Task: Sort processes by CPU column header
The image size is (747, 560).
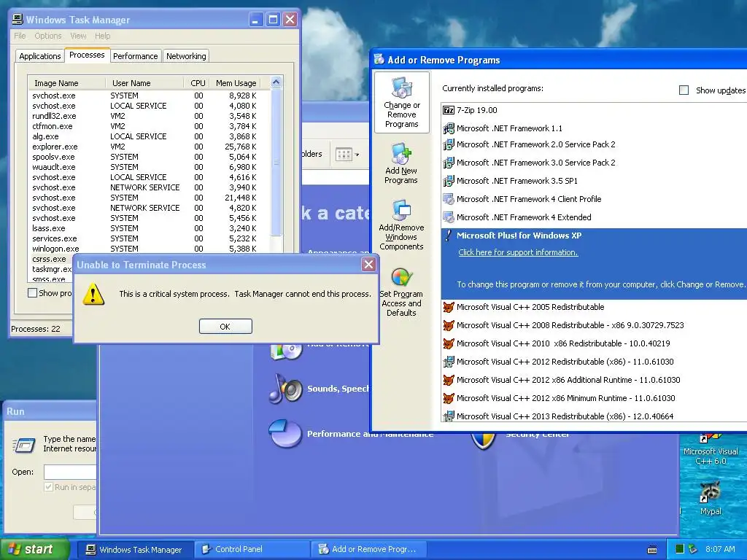Action: tap(196, 83)
